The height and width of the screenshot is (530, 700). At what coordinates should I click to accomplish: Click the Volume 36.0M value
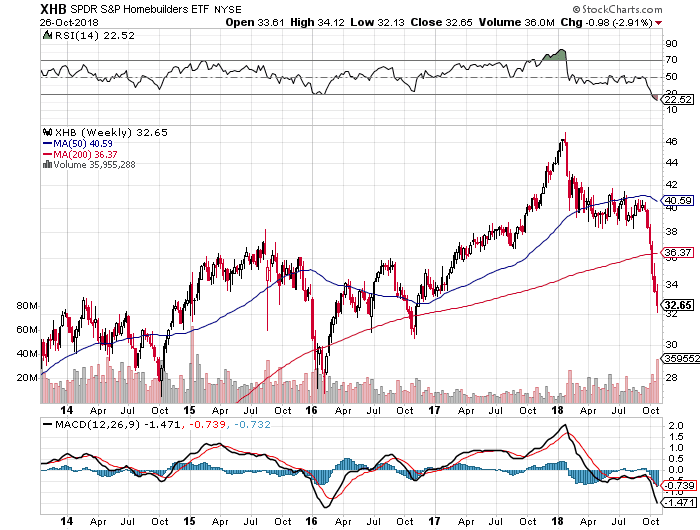click(x=517, y=22)
